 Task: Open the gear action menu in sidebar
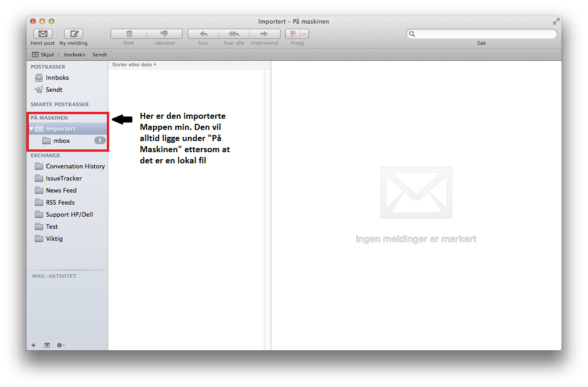coord(60,345)
